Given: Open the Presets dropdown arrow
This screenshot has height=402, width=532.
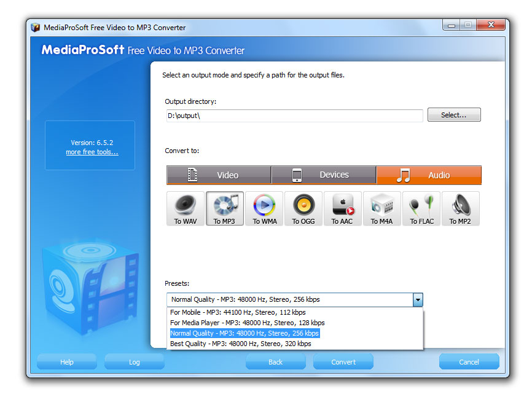Looking at the screenshot, I should [x=418, y=300].
